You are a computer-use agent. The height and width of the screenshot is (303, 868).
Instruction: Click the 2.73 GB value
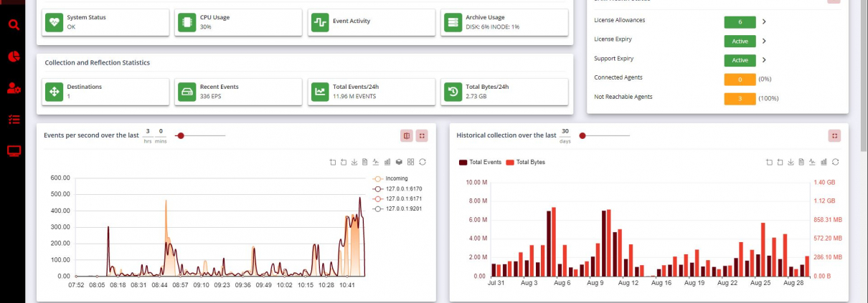pyautogui.click(x=476, y=96)
